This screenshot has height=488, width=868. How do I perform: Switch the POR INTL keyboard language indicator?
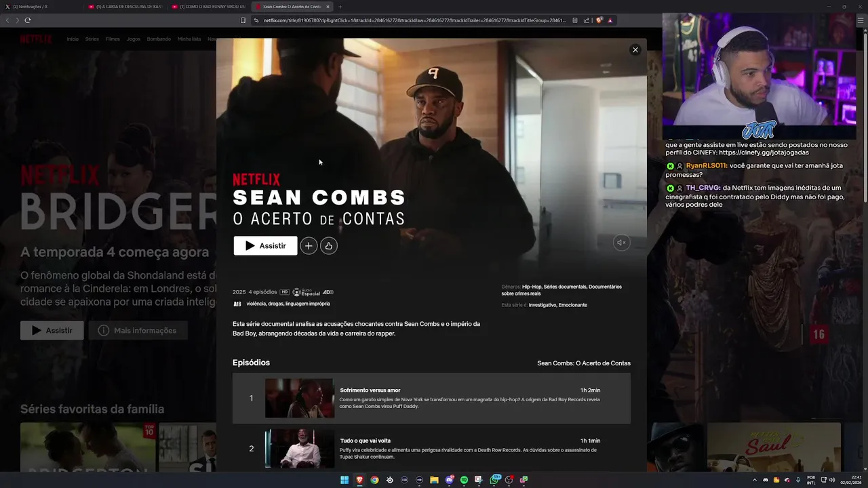click(811, 480)
